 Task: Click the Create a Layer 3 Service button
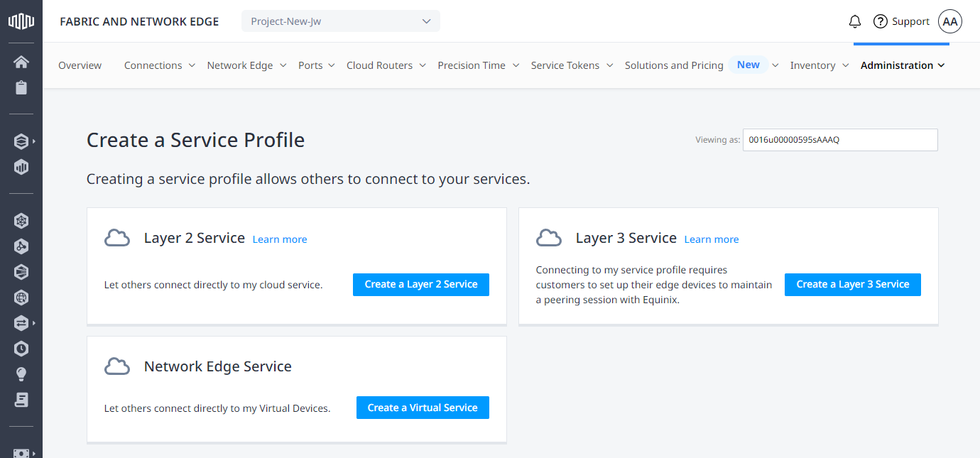tap(853, 284)
